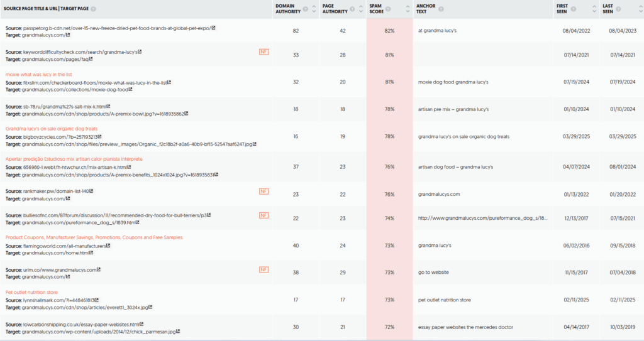Select spam score 72% cell
The width and height of the screenshot is (644, 341).
point(389,327)
